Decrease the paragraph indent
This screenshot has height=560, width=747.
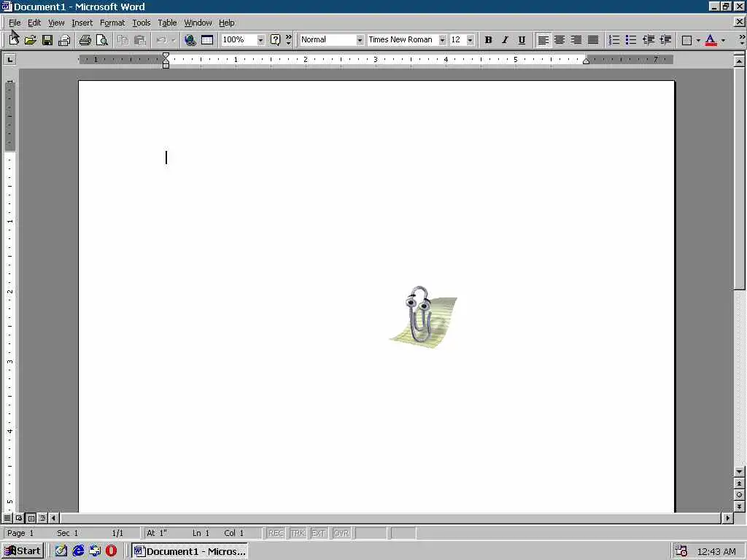coord(649,40)
